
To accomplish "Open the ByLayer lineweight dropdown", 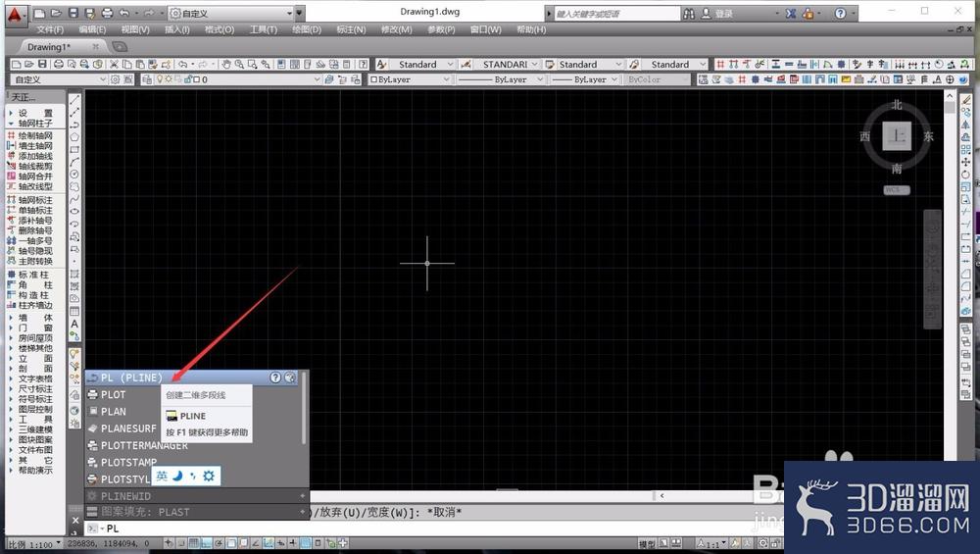I will click(x=613, y=79).
